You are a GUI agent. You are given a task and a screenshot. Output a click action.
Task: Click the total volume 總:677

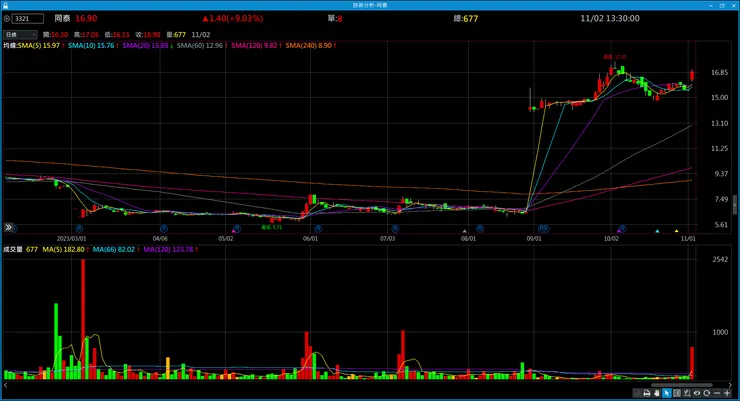(x=465, y=18)
